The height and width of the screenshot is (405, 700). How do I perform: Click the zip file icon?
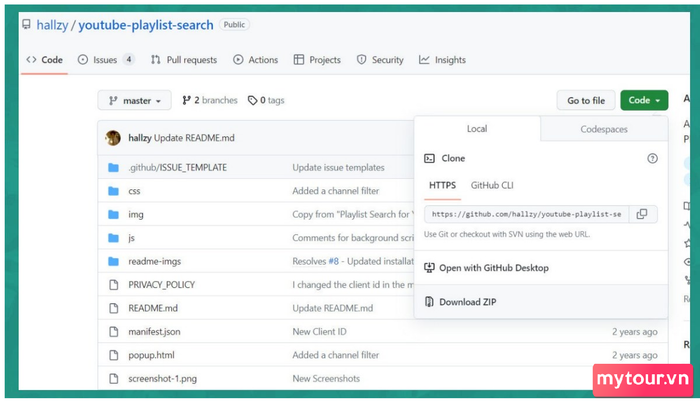tap(429, 302)
